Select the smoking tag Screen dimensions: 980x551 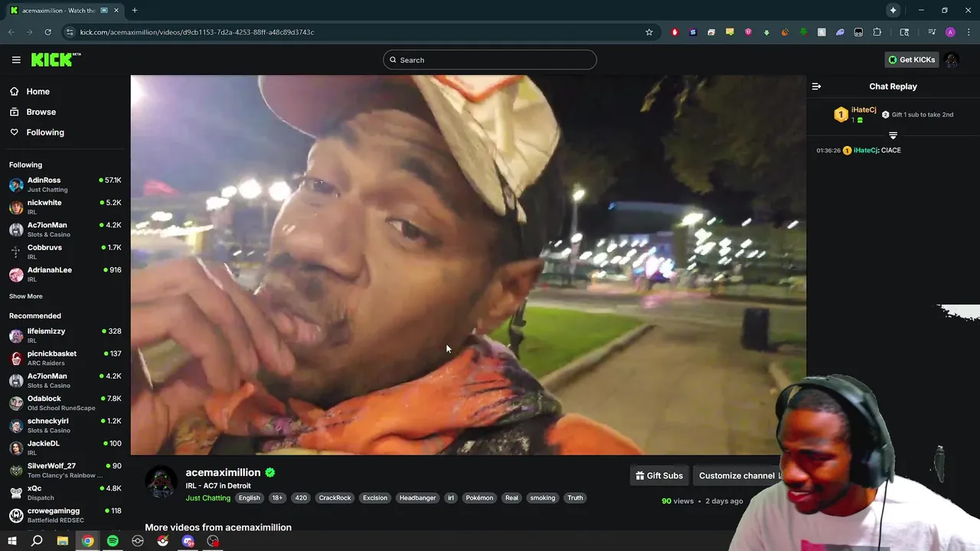tap(543, 497)
